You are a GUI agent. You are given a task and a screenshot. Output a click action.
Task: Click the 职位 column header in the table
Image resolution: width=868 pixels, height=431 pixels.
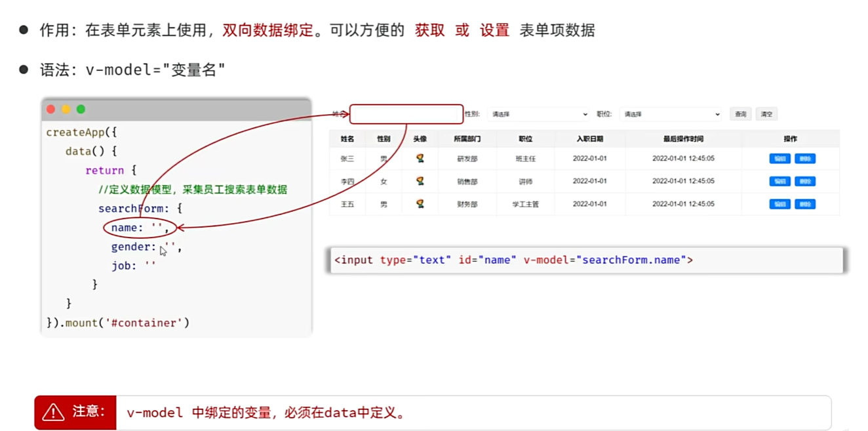point(526,139)
